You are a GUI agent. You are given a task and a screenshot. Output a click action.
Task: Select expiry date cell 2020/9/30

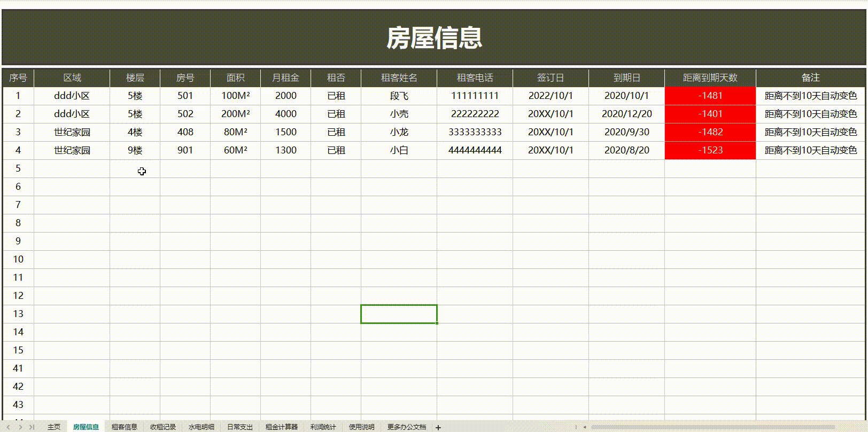627,133
